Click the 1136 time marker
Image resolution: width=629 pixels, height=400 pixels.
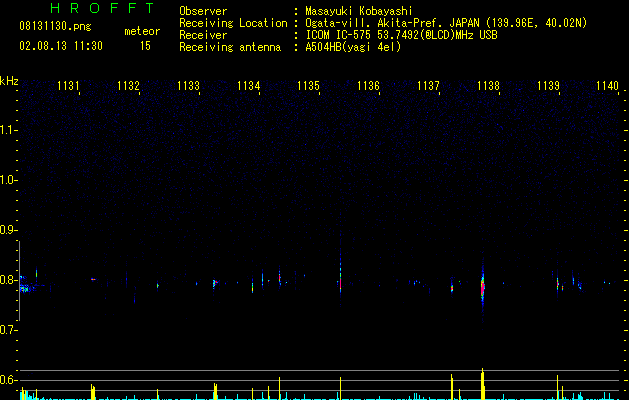(368, 85)
